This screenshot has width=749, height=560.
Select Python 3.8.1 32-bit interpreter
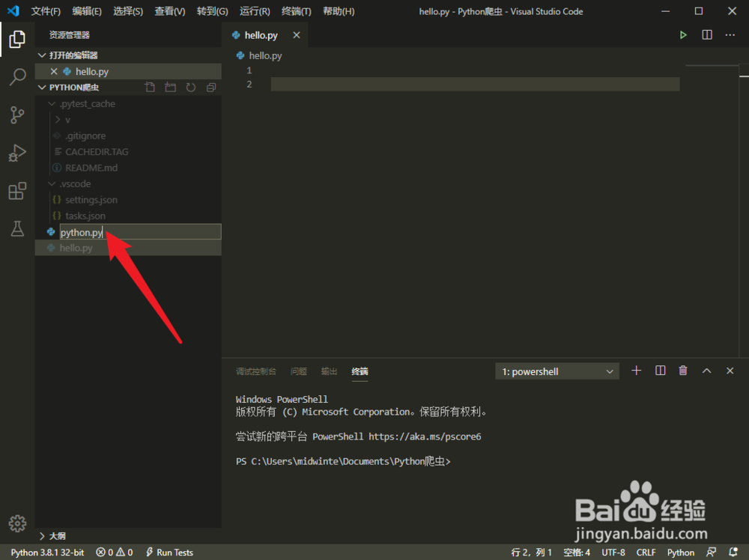47,552
